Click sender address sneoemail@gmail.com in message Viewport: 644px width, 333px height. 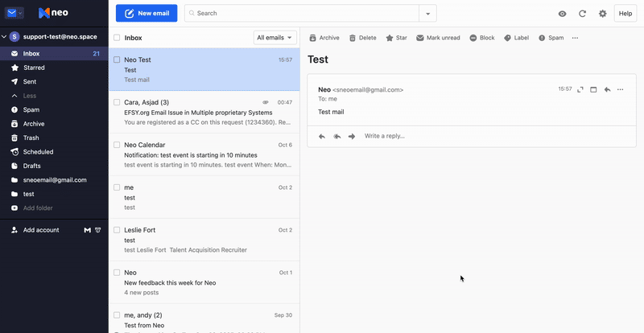point(368,90)
